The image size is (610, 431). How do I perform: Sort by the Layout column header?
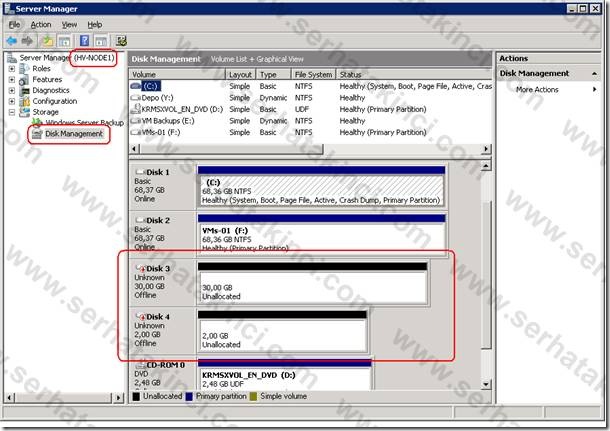240,74
